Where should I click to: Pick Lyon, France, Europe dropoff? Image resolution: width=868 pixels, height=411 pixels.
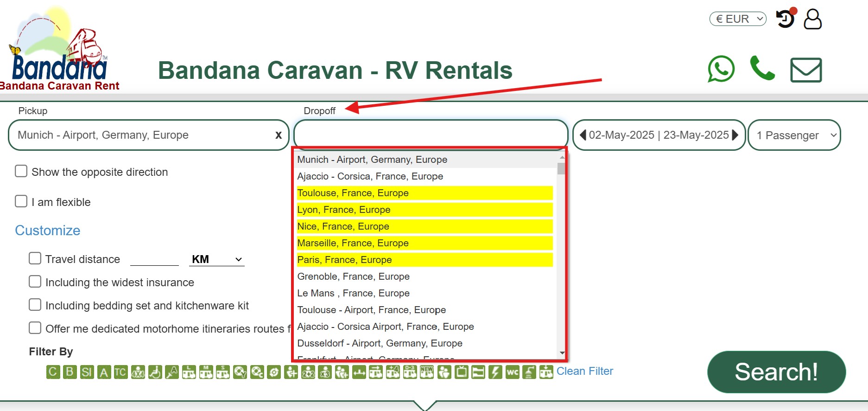425,210
